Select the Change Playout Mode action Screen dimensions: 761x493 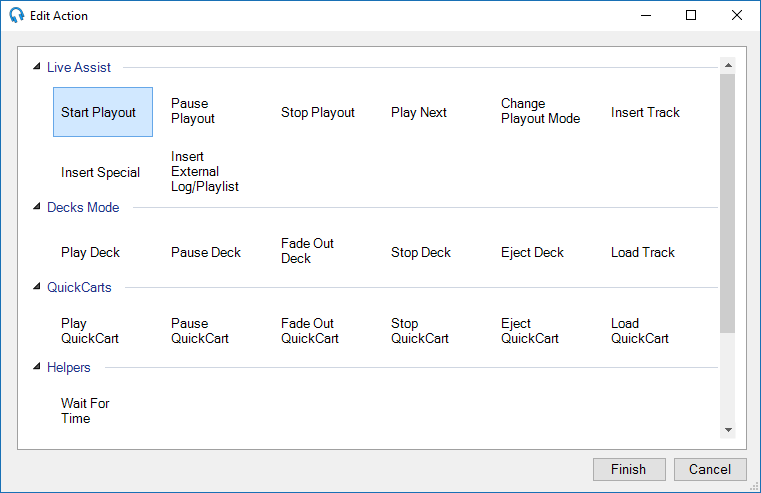[x=540, y=111]
